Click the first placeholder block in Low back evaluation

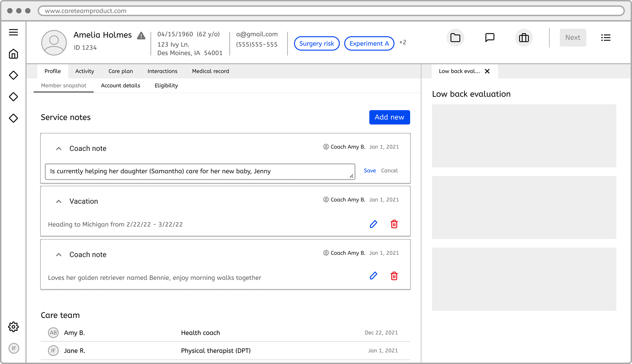click(x=524, y=136)
